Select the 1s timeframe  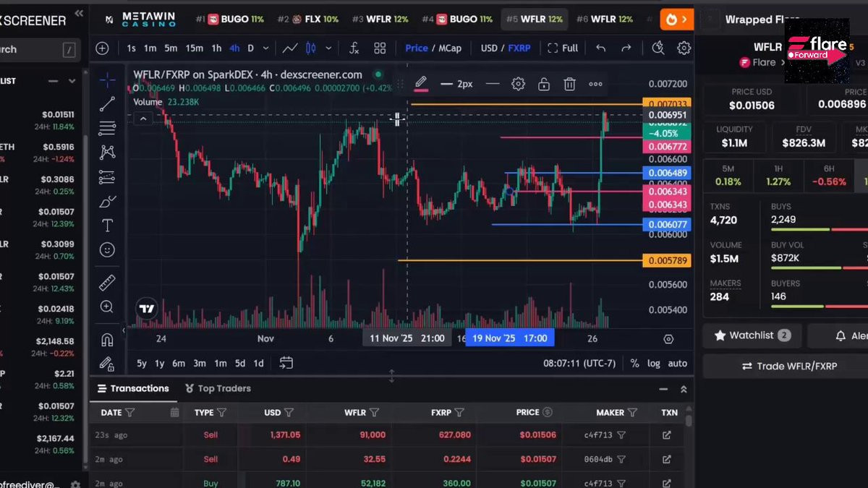pyautogui.click(x=131, y=48)
